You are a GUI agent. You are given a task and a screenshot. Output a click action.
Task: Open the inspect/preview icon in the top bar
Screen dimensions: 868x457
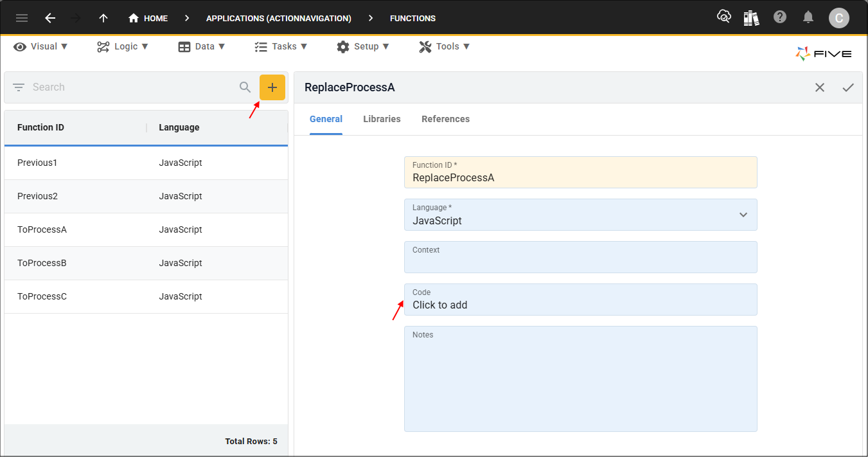[723, 17]
